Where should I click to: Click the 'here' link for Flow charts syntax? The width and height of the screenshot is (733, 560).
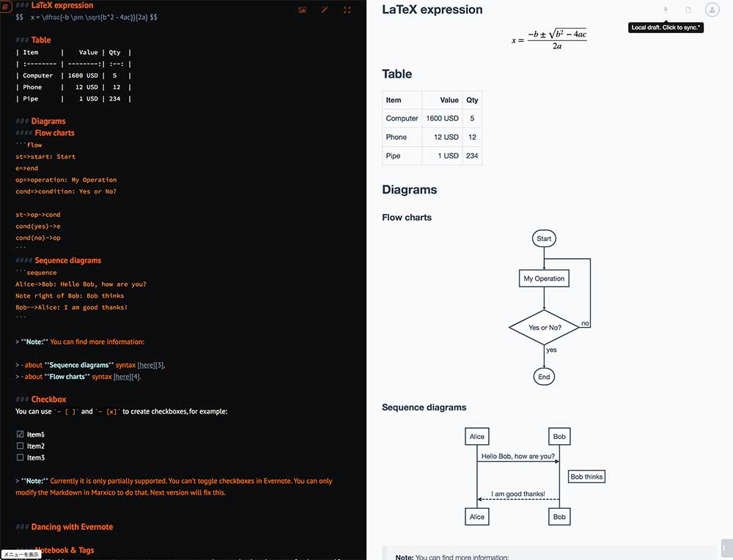point(122,377)
